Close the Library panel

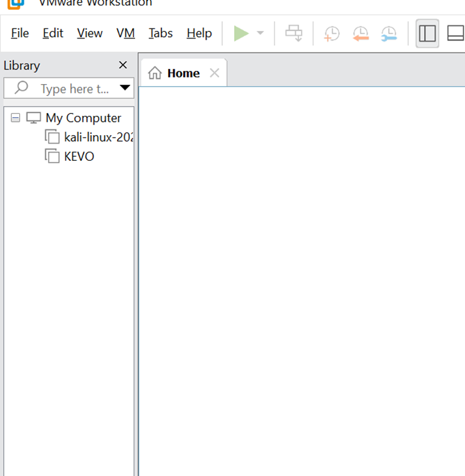tap(123, 65)
